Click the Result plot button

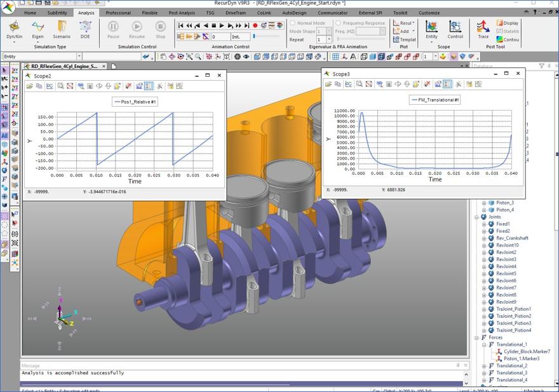click(404, 23)
